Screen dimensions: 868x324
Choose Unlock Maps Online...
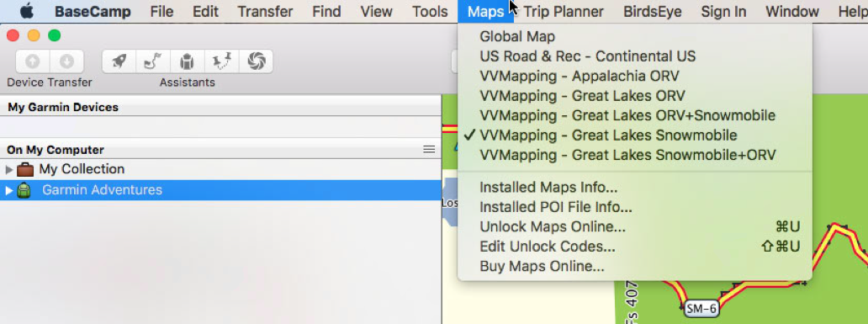click(x=635, y=226)
